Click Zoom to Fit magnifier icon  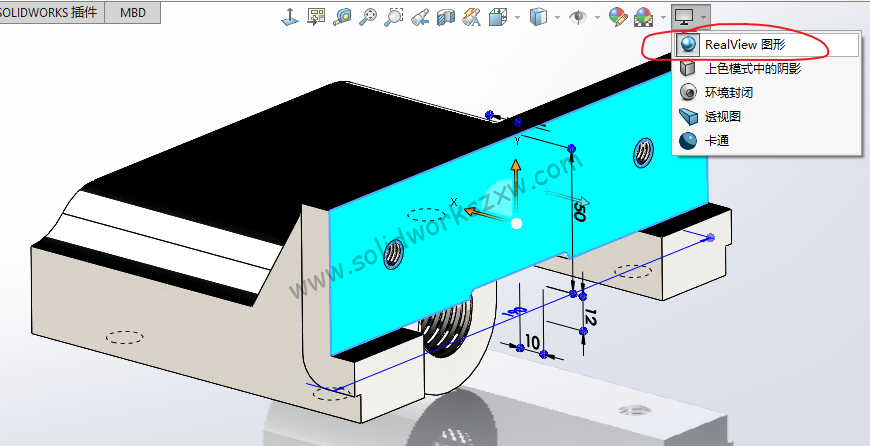click(x=368, y=17)
